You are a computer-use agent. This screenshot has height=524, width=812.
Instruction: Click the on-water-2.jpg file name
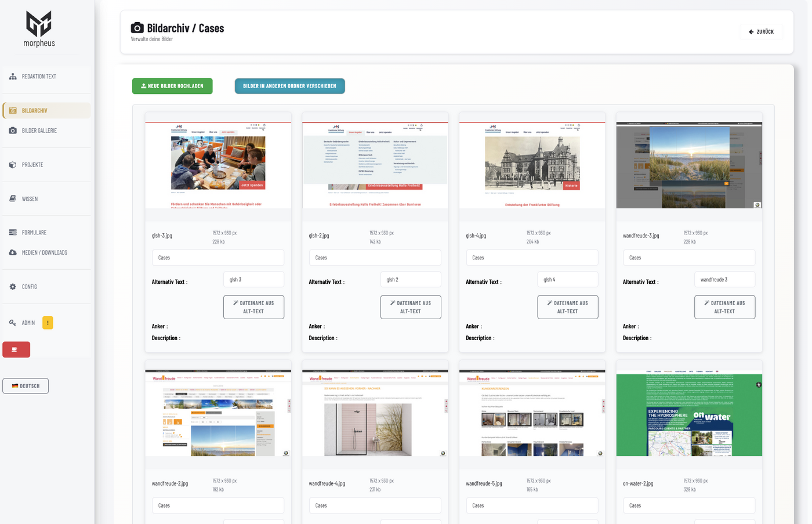pyautogui.click(x=638, y=483)
